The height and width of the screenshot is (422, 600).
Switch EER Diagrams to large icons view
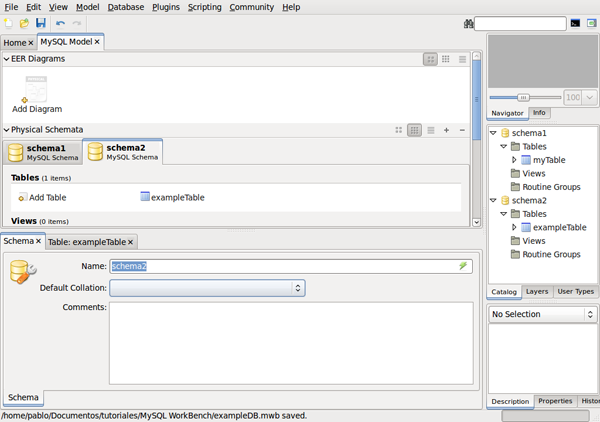tap(430, 59)
